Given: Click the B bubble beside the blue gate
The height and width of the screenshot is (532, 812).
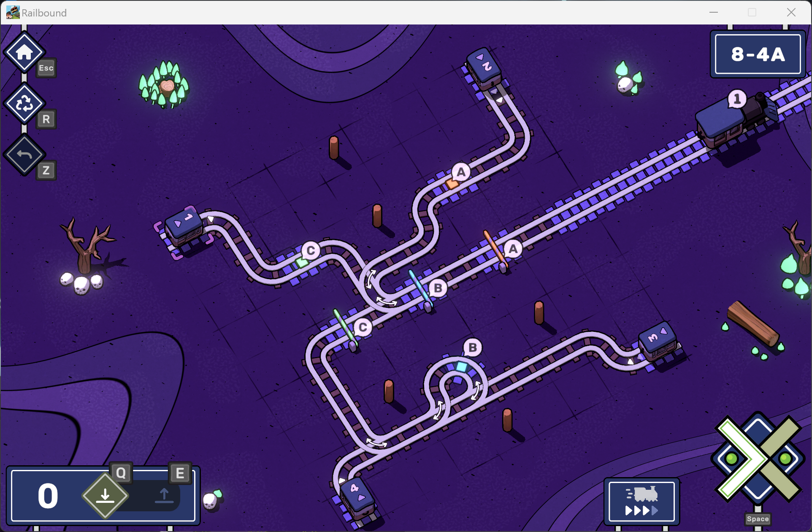Looking at the screenshot, I should tap(438, 288).
